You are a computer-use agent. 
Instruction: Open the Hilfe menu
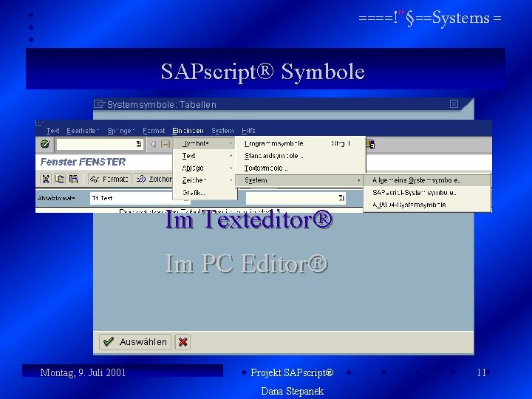249,131
